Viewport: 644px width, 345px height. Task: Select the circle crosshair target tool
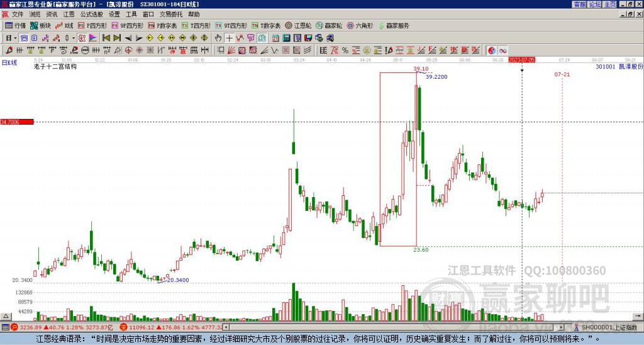(128, 50)
